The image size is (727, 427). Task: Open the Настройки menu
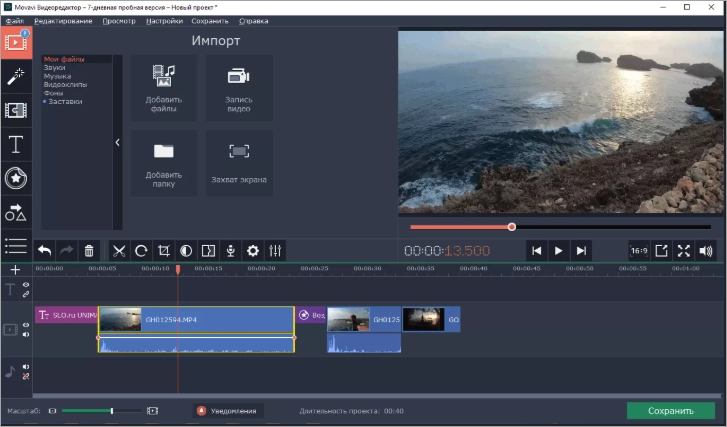coord(164,21)
